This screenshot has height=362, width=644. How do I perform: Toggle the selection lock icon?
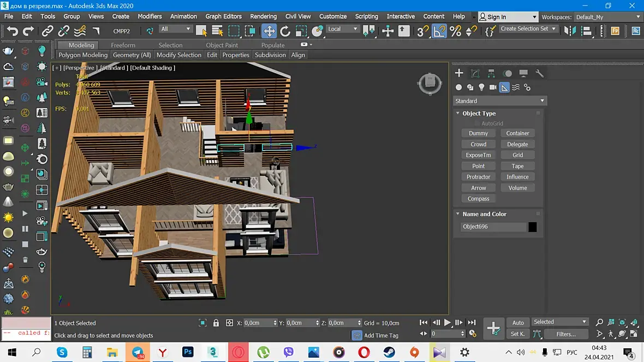coord(216,323)
